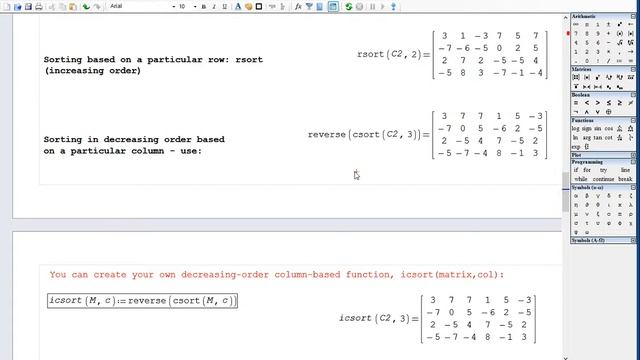Image resolution: width=640 pixels, height=360 pixels.
Task: Expand the Plot panel
Action: click(x=633, y=155)
